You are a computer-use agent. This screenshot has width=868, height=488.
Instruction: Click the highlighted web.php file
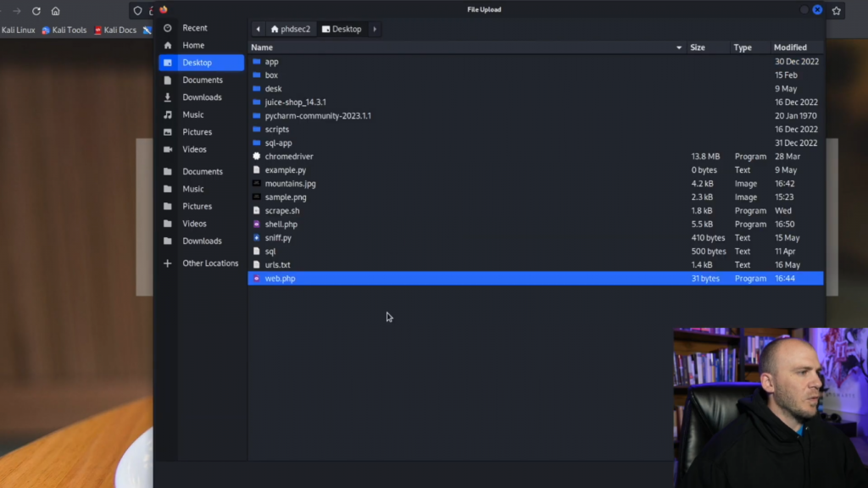536,278
